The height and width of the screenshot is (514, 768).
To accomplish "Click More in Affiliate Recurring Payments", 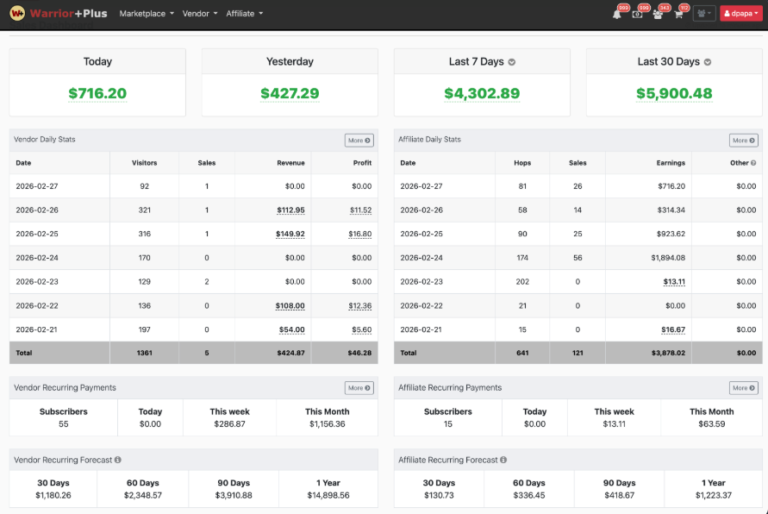I will [743, 388].
